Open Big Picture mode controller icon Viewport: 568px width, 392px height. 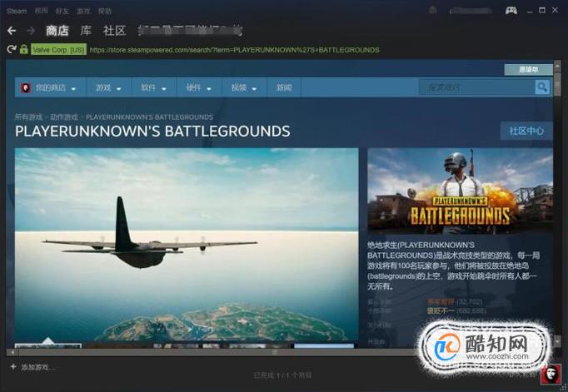511,10
